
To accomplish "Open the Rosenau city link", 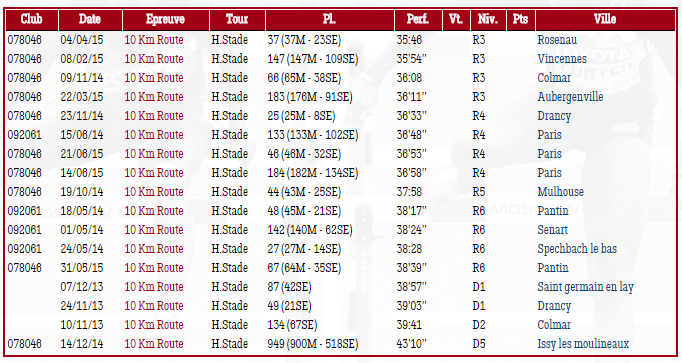I will 557,40.
